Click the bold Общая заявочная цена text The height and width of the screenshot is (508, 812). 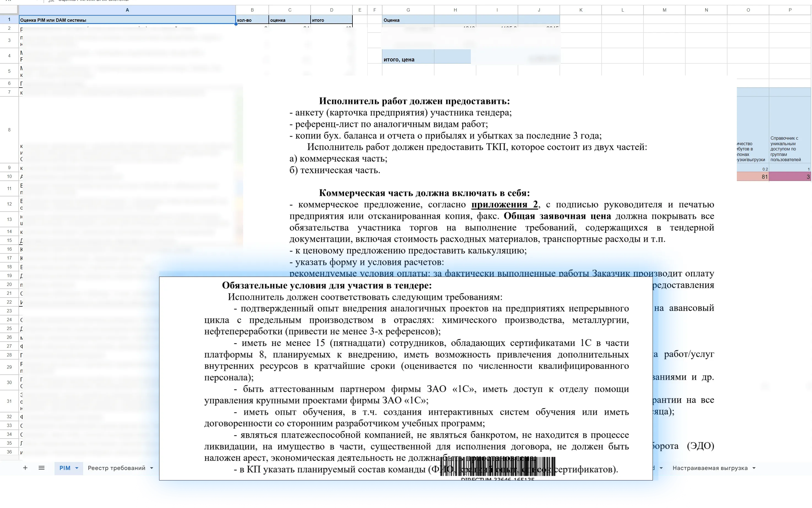click(557, 216)
